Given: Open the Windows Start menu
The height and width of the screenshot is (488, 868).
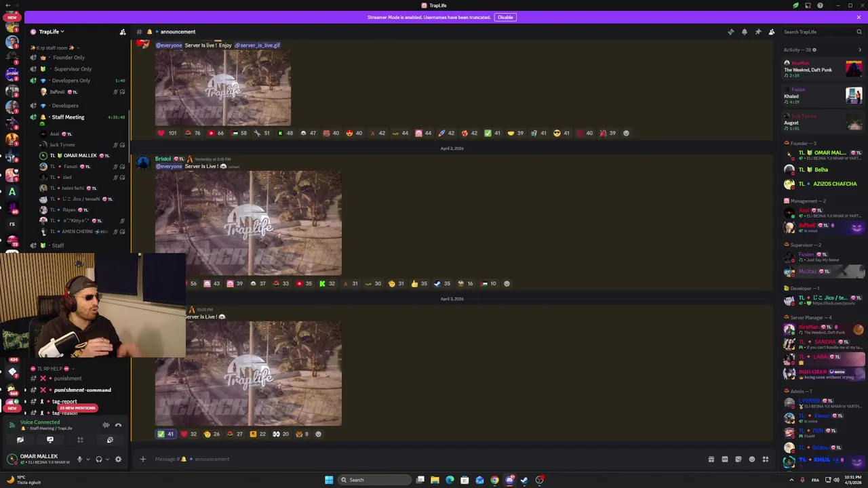Looking at the screenshot, I should click(329, 480).
